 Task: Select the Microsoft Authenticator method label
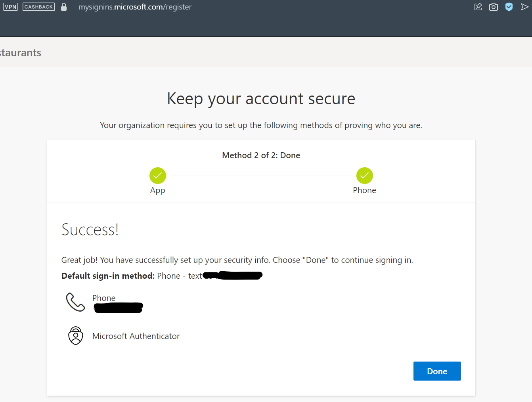(x=136, y=336)
